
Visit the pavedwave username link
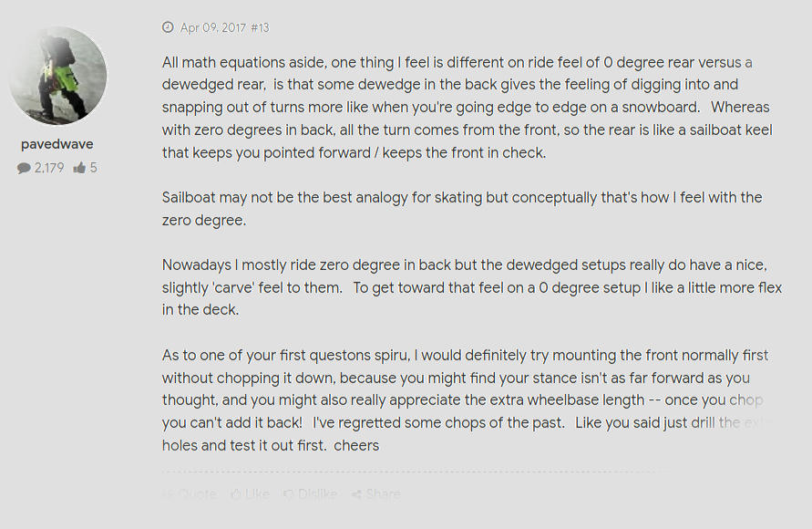click(57, 144)
